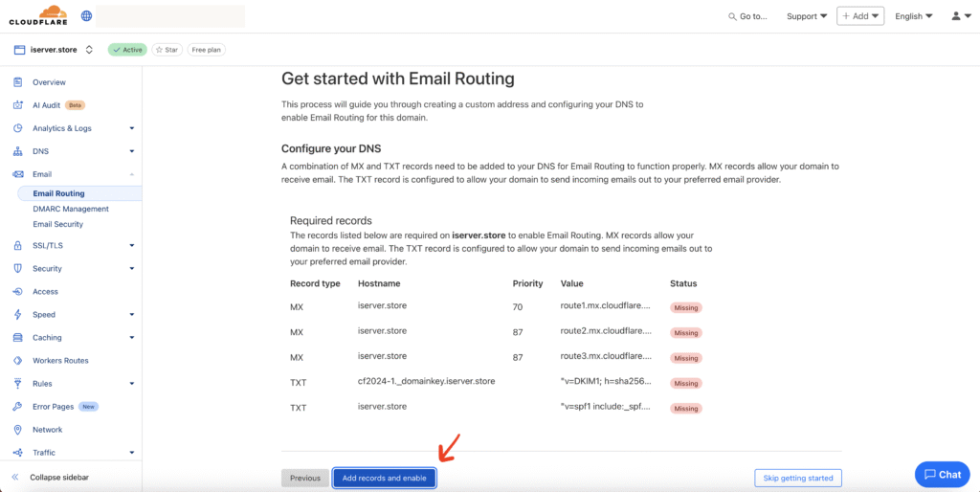Click the Overview clipboard icon
Screen dimensions: 980x492
coord(18,82)
